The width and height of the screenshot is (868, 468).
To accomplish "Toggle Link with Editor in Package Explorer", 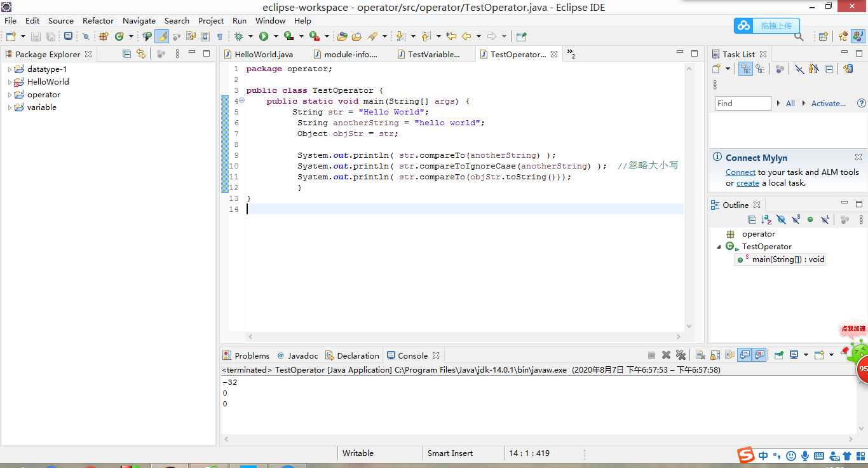I will pos(140,54).
